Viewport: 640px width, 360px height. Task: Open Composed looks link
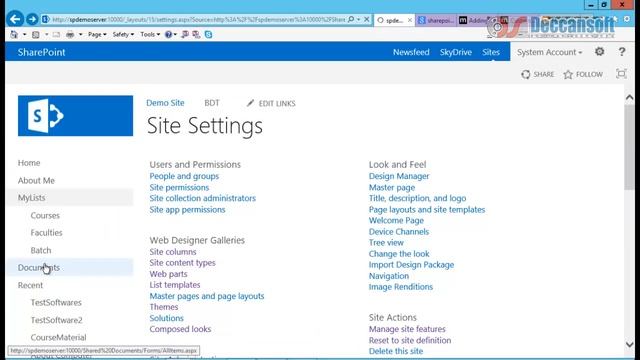tap(180, 329)
